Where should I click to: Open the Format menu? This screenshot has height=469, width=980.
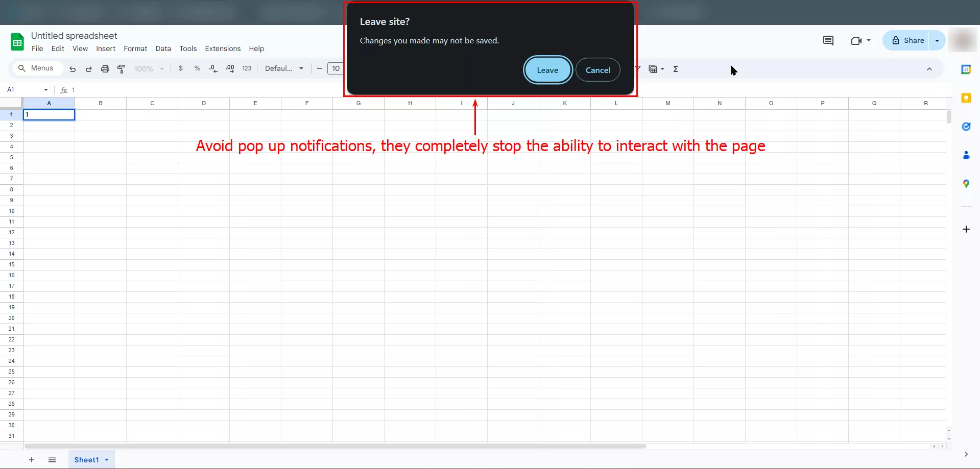coord(135,48)
